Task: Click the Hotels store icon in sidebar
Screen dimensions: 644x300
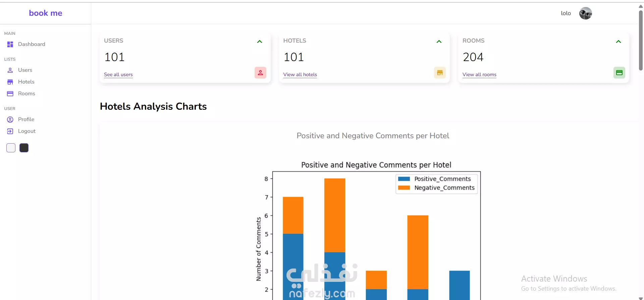Action: [x=10, y=82]
